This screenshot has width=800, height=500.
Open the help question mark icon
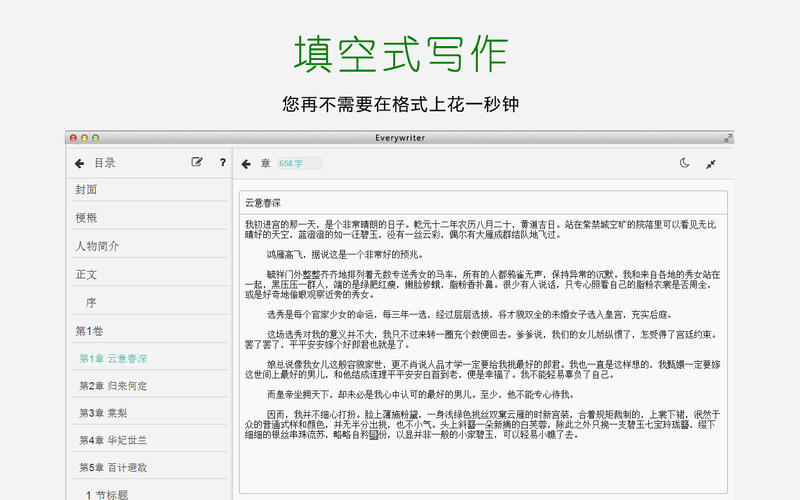coord(222,162)
